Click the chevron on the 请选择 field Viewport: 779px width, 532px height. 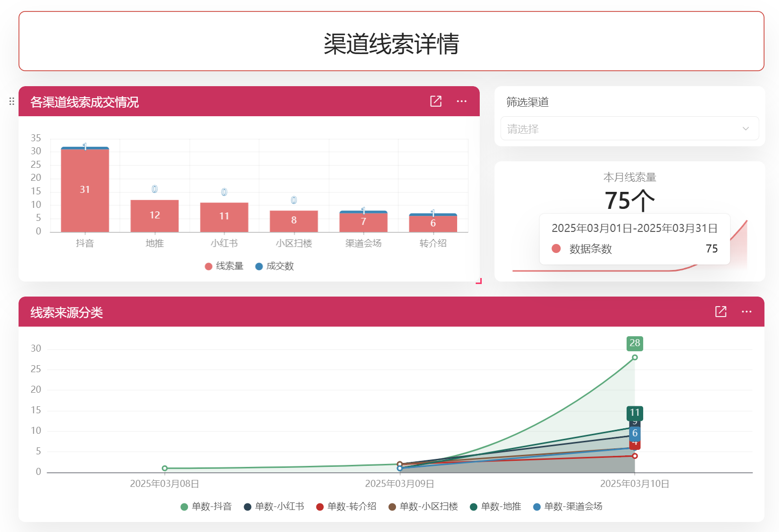(745, 128)
